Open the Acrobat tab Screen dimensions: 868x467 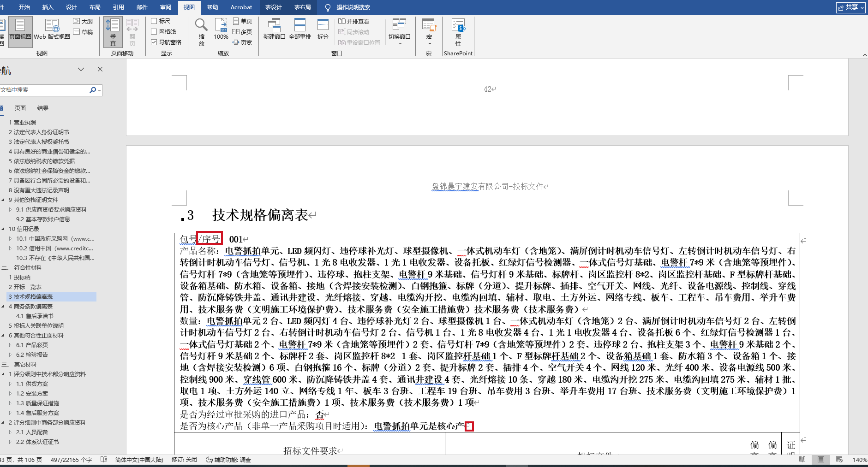tap(241, 7)
